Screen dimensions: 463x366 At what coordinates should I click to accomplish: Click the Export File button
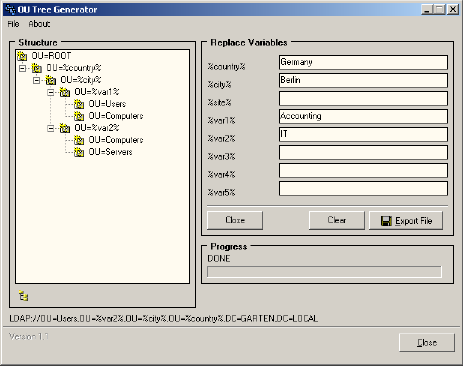[406, 220]
